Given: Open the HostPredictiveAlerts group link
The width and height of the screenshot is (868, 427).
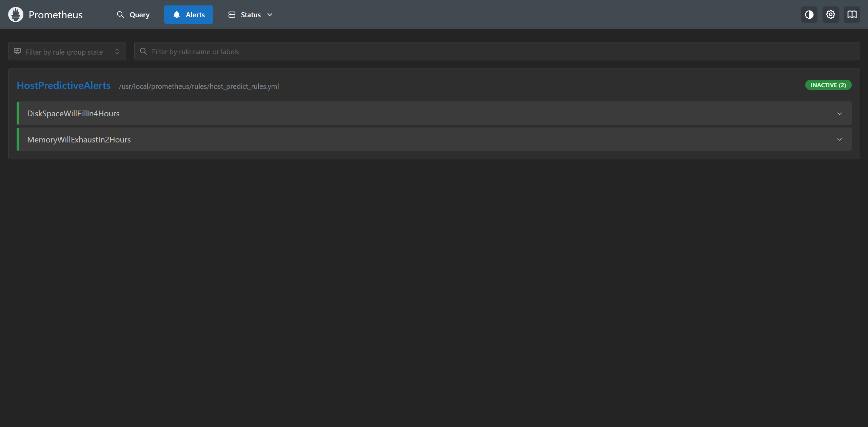Looking at the screenshot, I should point(64,85).
